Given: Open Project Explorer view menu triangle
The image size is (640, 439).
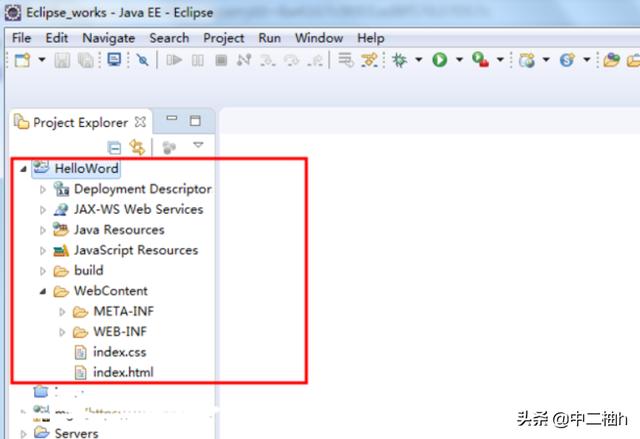Looking at the screenshot, I should coord(198,146).
